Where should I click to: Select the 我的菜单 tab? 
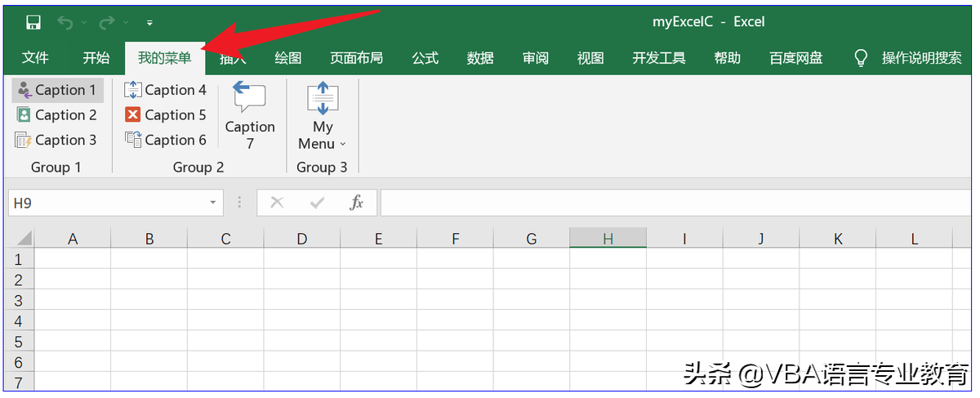(164, 58)
